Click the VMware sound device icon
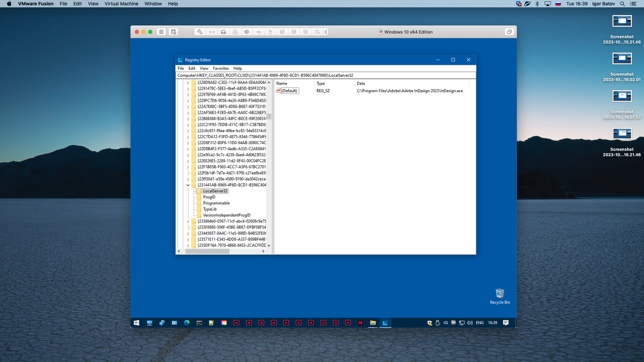The image size is (644, 362). tap(247, 32)
